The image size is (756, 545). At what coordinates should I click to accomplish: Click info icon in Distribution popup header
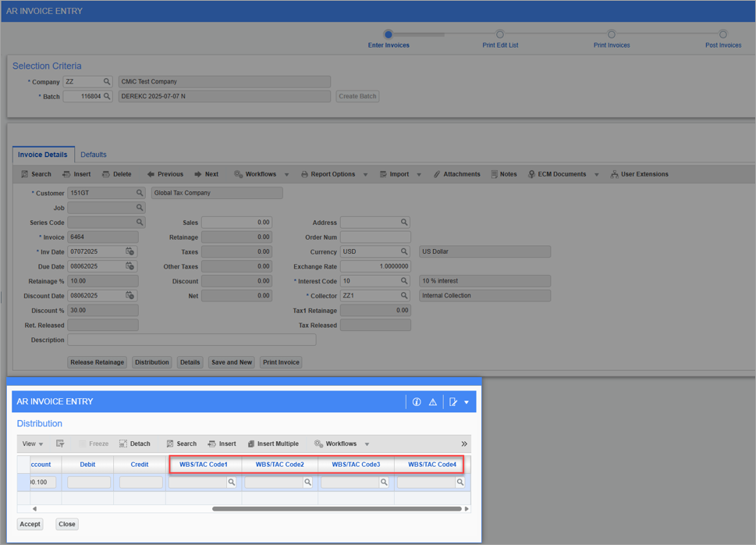(417, 401)
